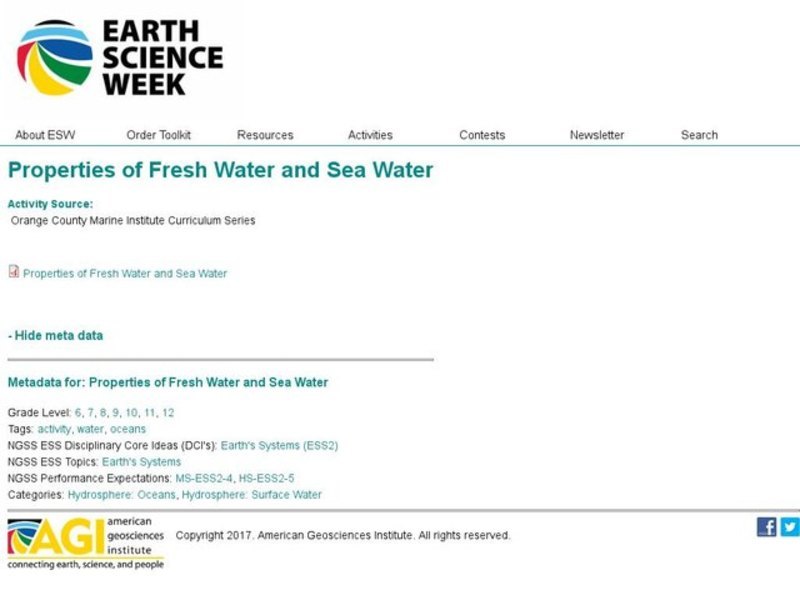Open the Properties of Fresh Water PDF link
This screenshot has width=800, height=600.
(124, 273)
